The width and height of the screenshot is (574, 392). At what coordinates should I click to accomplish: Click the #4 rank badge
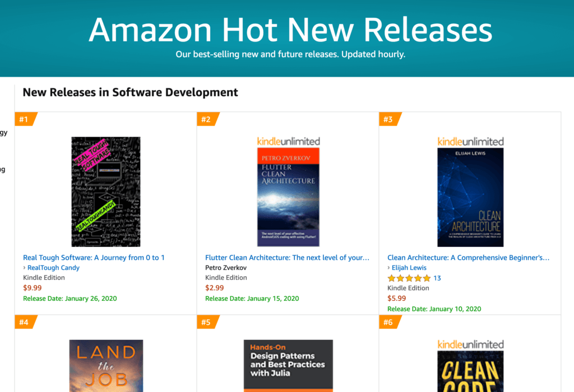click(x=26, y=322)
